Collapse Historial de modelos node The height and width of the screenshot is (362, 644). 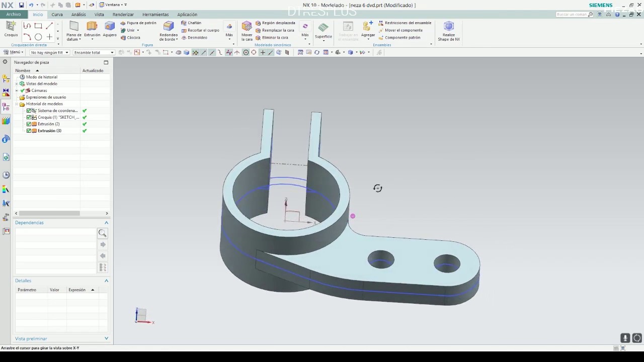point(17,104)
